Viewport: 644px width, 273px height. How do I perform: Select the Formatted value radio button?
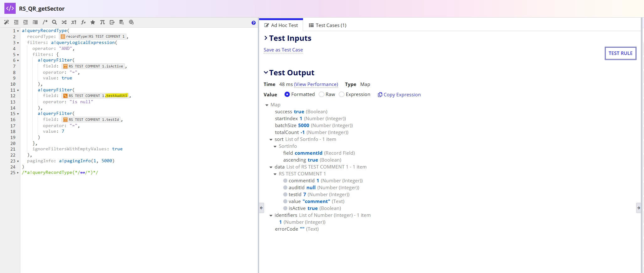(x=287, y=94)
